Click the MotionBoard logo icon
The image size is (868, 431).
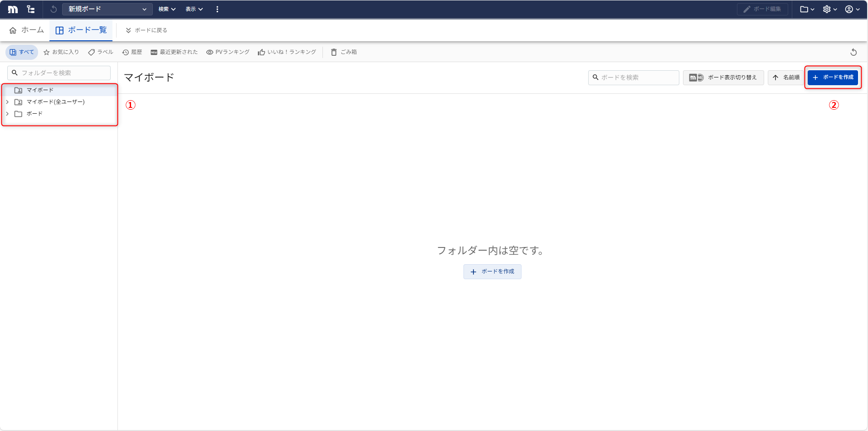pos(13,9)
